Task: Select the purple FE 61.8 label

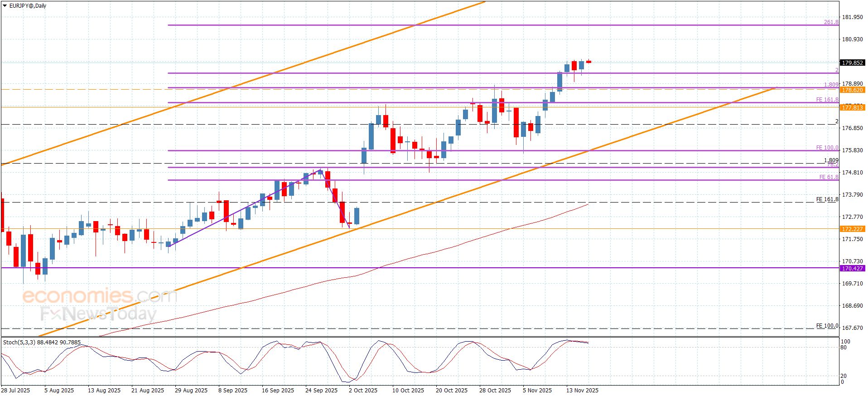Action: click(x=829, y=177)
